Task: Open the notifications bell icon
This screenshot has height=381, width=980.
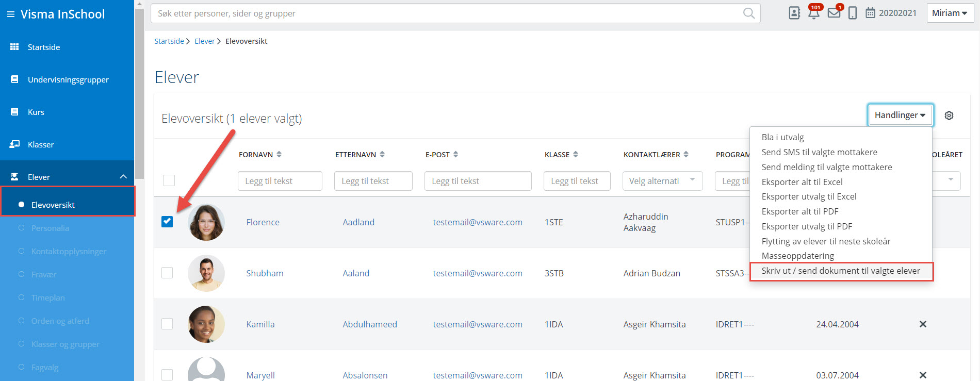Action: click(814, 13)
